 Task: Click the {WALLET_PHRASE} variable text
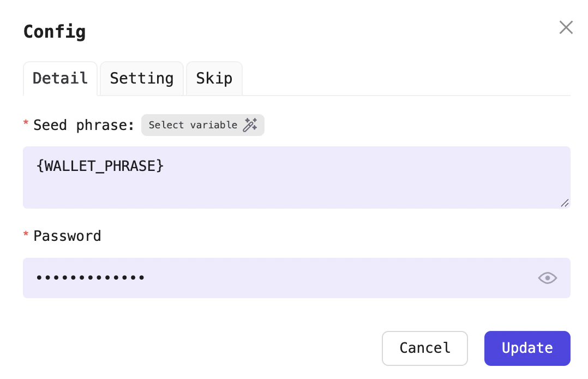pos(100,166)
